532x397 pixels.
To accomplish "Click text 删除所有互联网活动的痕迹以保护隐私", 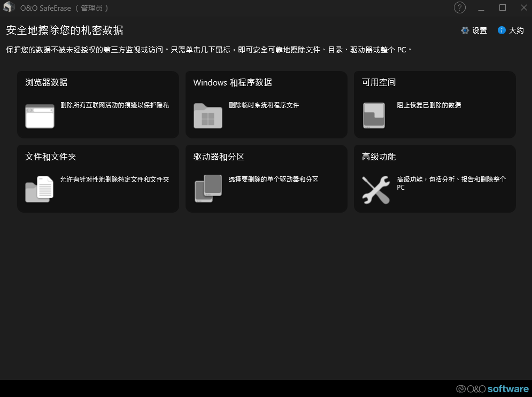I will point(114,105).
